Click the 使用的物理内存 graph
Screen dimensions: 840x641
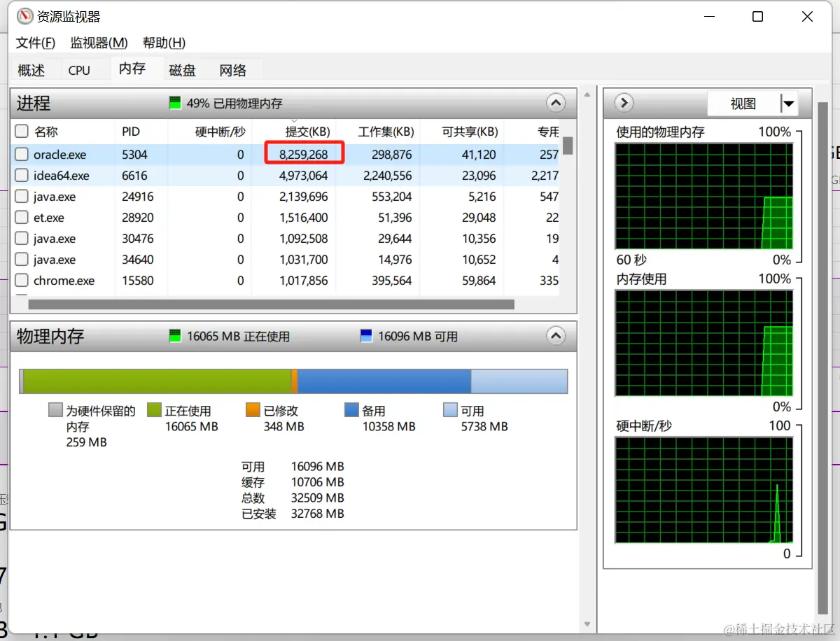(x=704, y=196)
